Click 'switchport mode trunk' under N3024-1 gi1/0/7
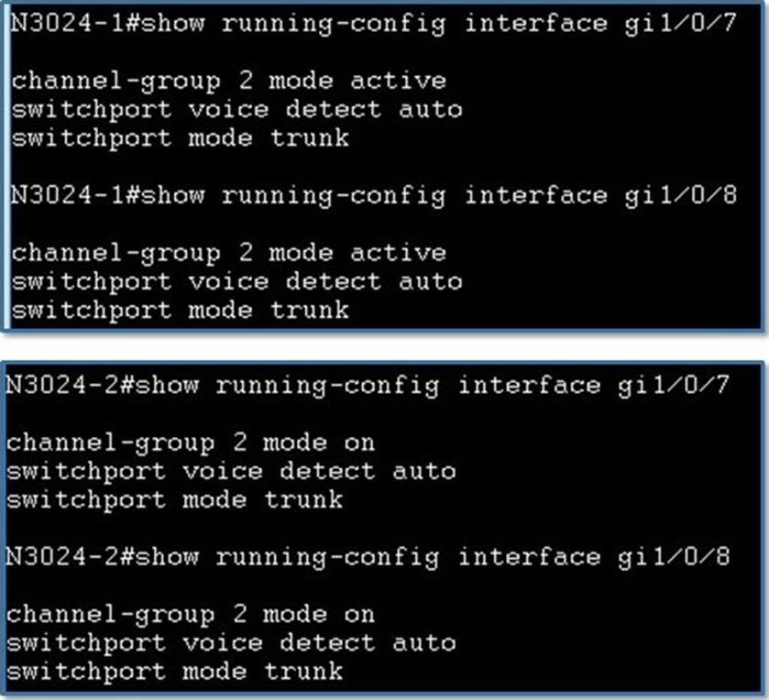The height and width of the screenshot is (700, 769). click(181, 138)
